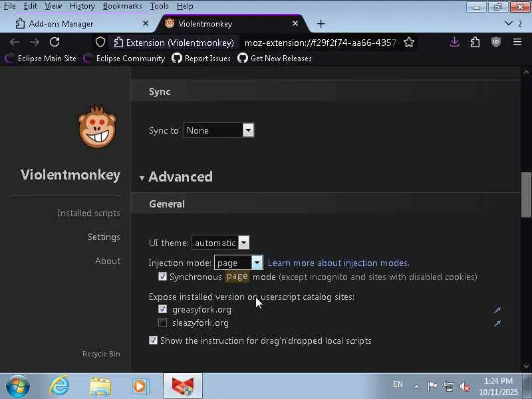Collapse the Advanced section
This screenshot has height=399, width=532.
176,177
